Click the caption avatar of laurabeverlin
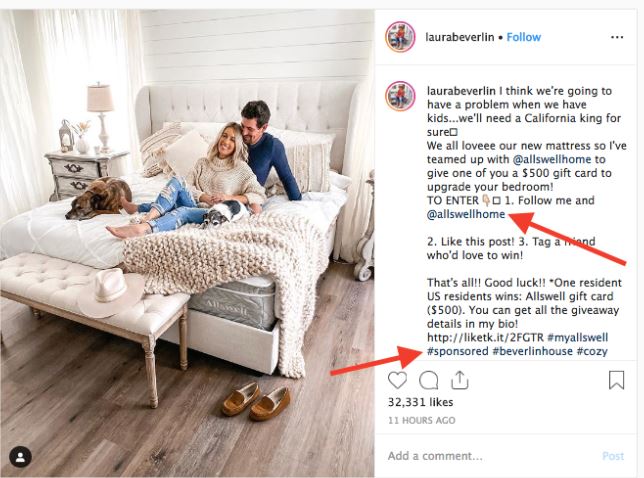 400,96
